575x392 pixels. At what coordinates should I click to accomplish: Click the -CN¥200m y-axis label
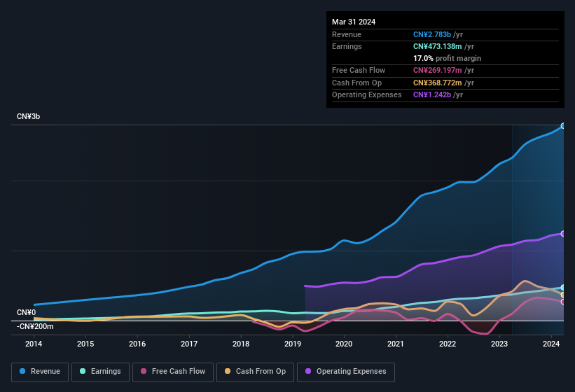(35, 326)
